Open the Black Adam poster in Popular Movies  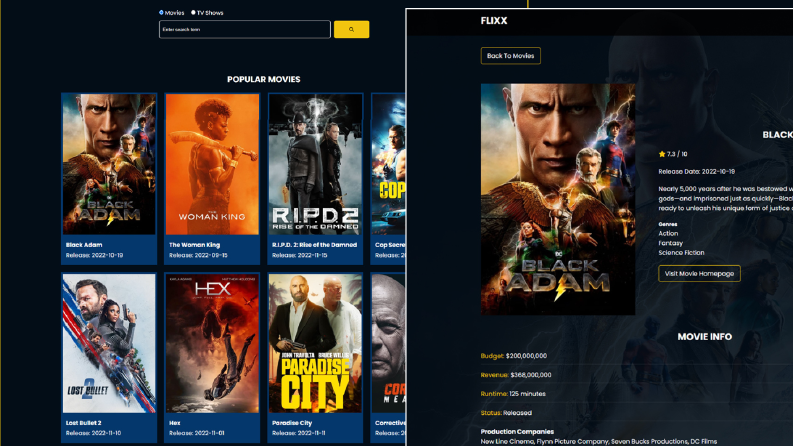(109, 164)
